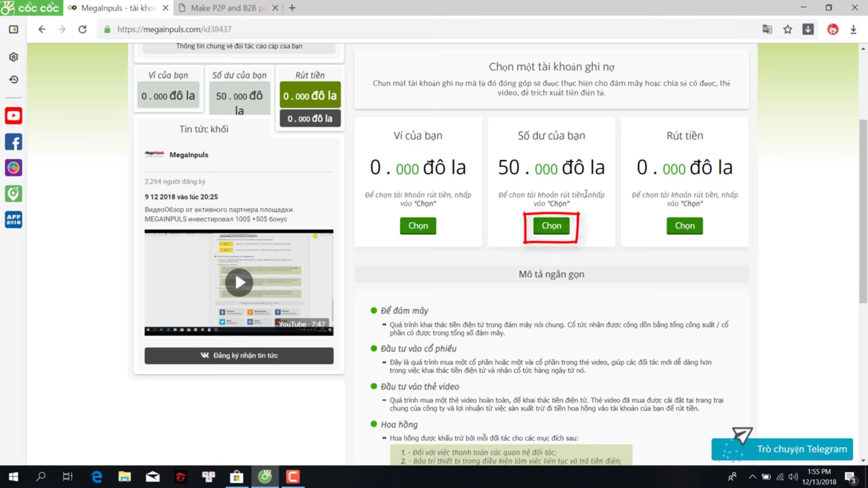The image size is (868, 488).
Task: Open the Trò chuyện Telegram chat widget
Action: tap(782, 449)
